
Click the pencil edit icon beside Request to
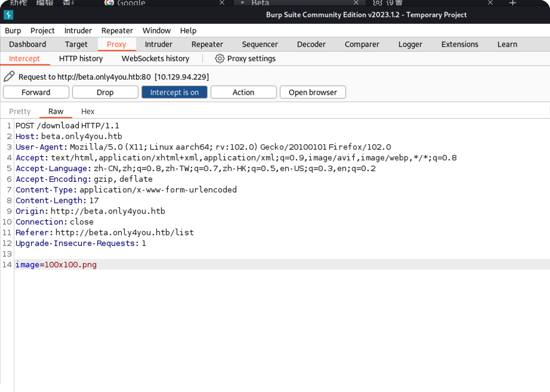pyautogui.click(x=9, y=76)
